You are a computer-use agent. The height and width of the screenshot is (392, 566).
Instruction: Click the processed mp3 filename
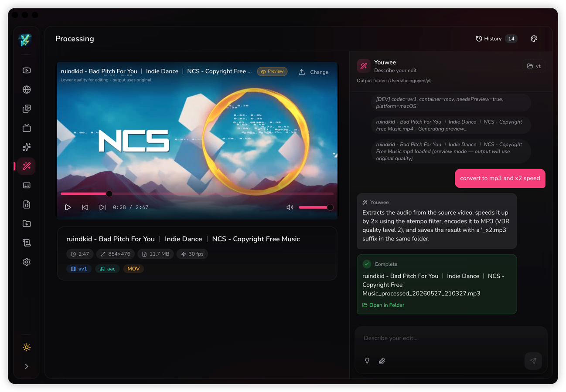pos(433,285)
